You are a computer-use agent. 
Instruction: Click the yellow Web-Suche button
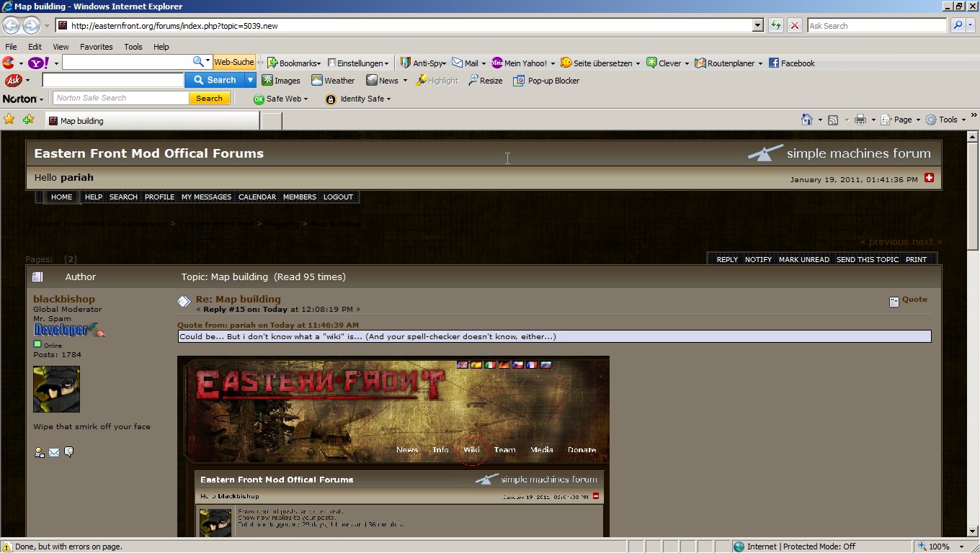pos(234,63)
